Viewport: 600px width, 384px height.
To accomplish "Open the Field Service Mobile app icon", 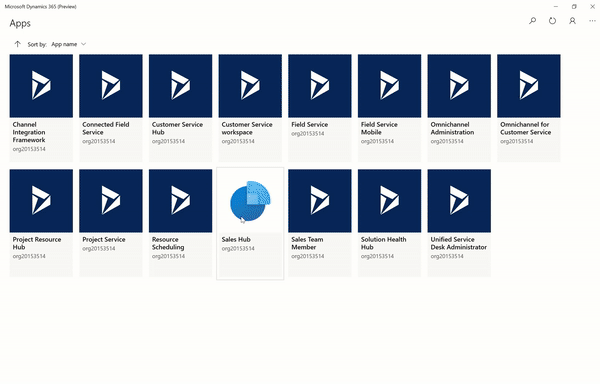I will tap(390, 86).
